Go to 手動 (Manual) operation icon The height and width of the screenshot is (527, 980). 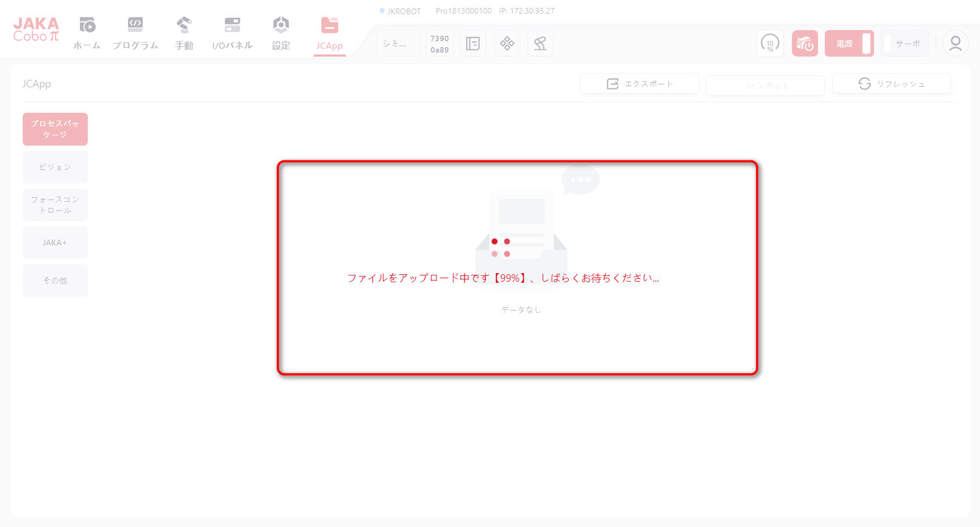tap(184, 25)
